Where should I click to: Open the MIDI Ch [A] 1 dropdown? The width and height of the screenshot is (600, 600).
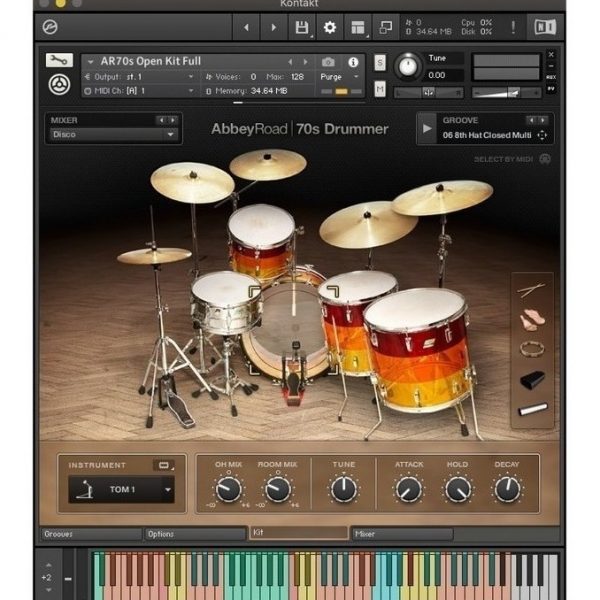pyautogui.click(x=139, y=91)
